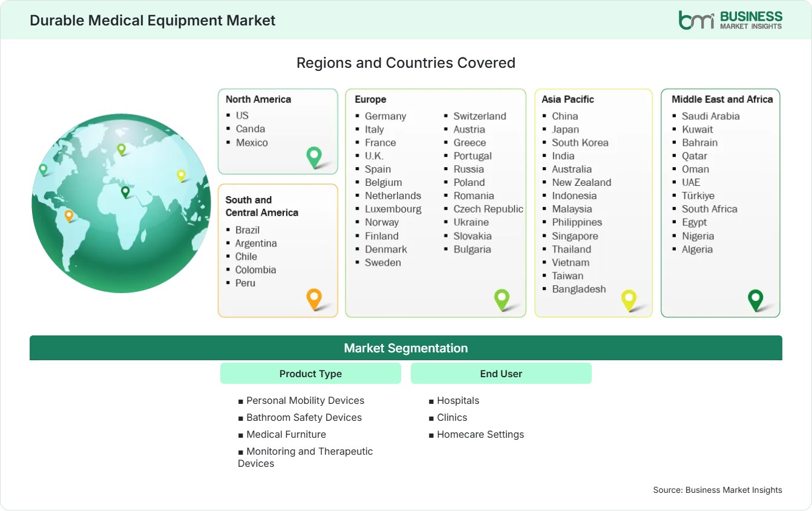This screenshot has width=812, height=511.
Task: Click the yellow pin on the globe's Asia
Action: point(181,176)
